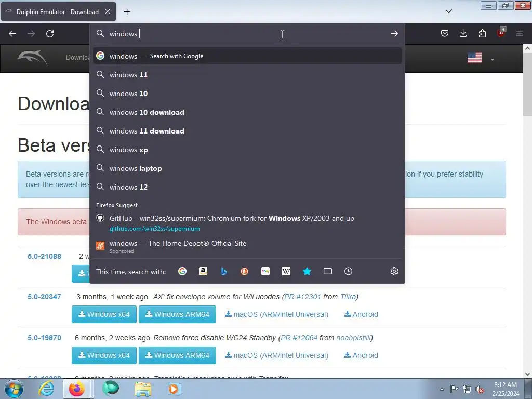The height and width of the screenshot is (399, 532).
Task: Download 5.0-20347 macOS Universal build
Action: [x=276, y=314]
